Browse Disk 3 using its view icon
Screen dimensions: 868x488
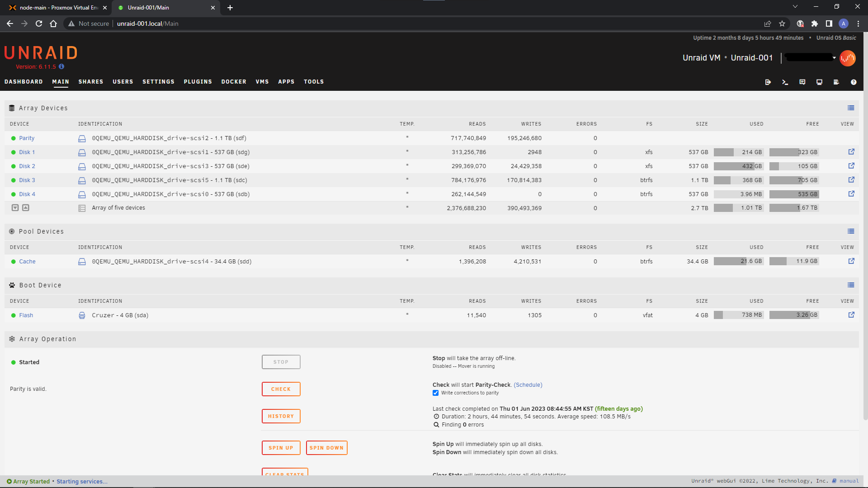coord(851,180)
